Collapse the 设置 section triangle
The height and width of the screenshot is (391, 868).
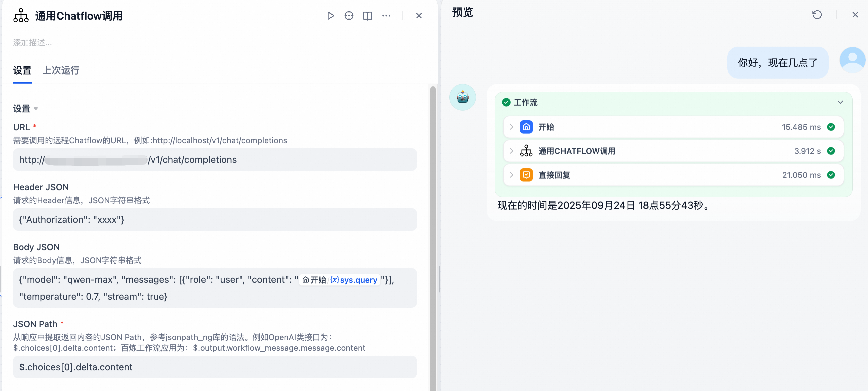tap(36, 109)
